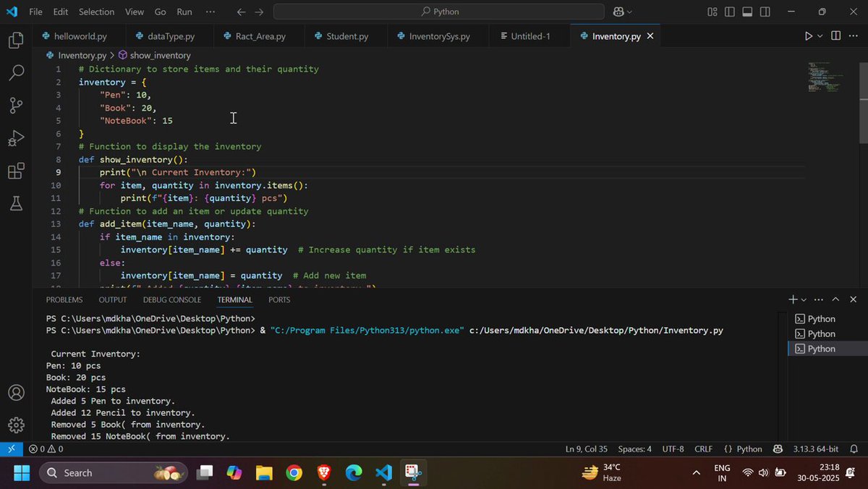Open the errors and warnings status indicator
Viewport: 868px width, 489px height.
pos(46,449)
